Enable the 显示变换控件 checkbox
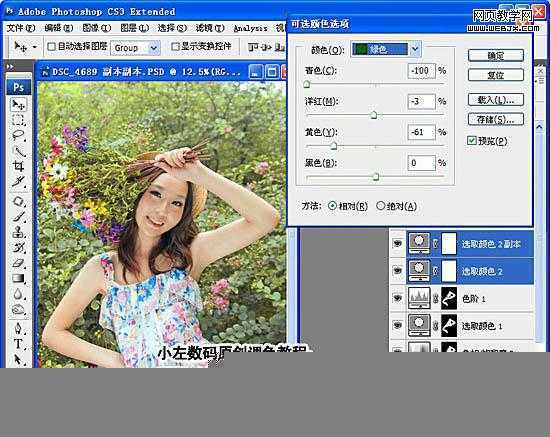This screenshot has height=437, width=550. (x=175, y=46)
